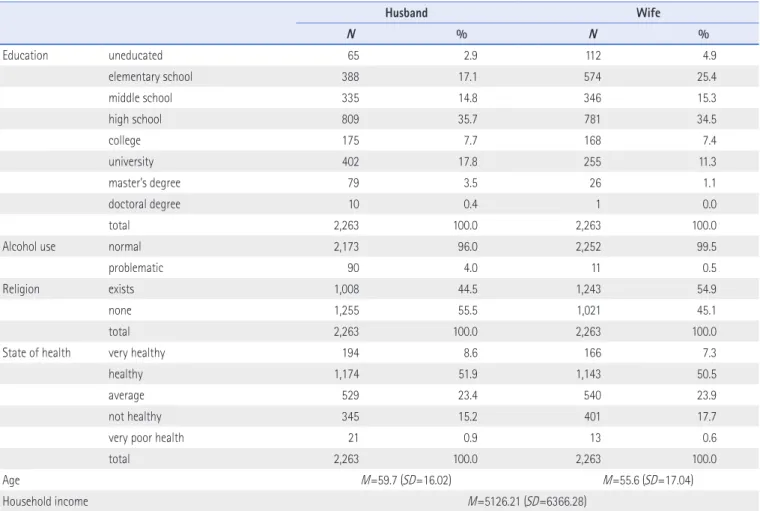Click the 17.7 percentage cell

click(x=707, y=417)
